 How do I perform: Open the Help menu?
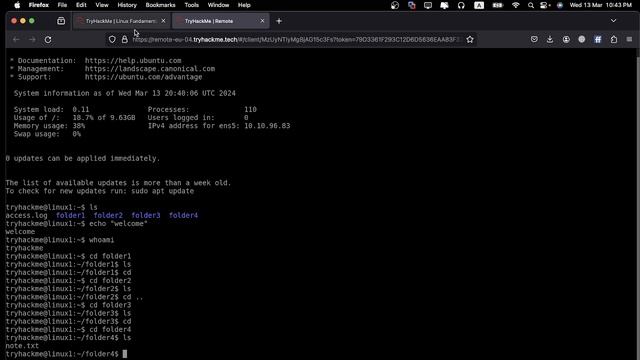click(244, 5)
